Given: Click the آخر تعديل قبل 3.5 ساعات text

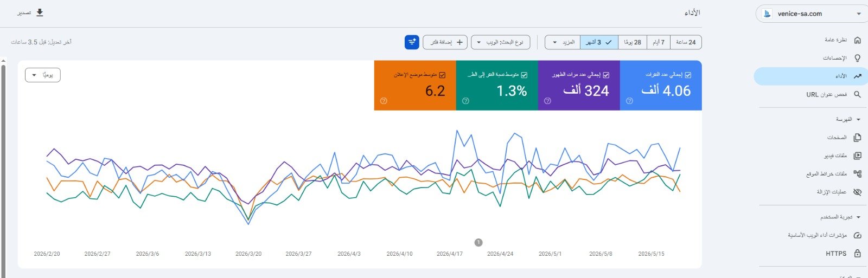Looking at the screenshot, I should point(41,42).
